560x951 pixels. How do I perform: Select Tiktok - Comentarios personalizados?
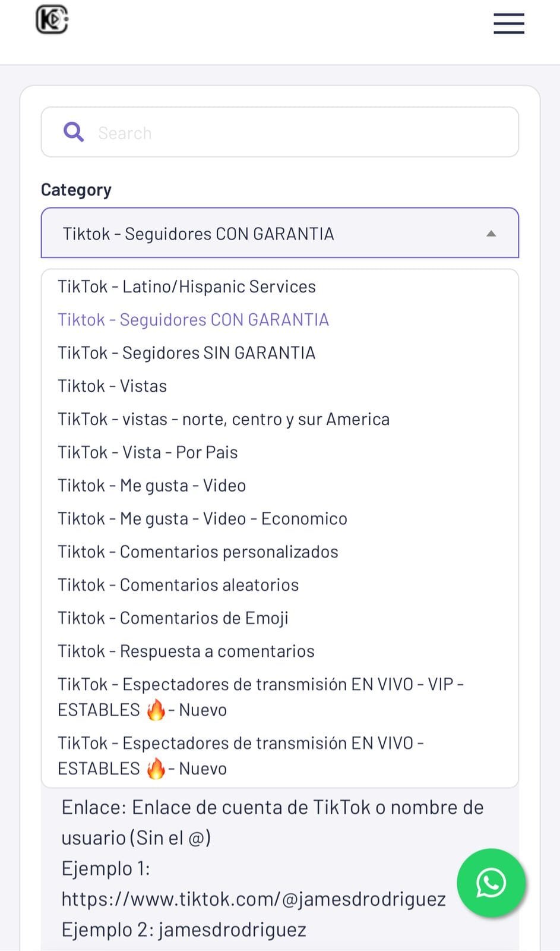click(x=198, y=552)
